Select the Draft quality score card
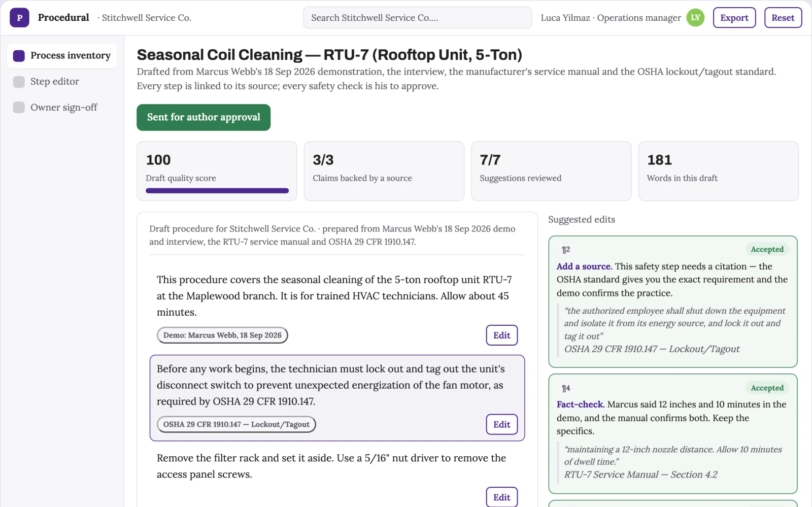Viewport: 812px width, 507px height. [x=217, y=171]
